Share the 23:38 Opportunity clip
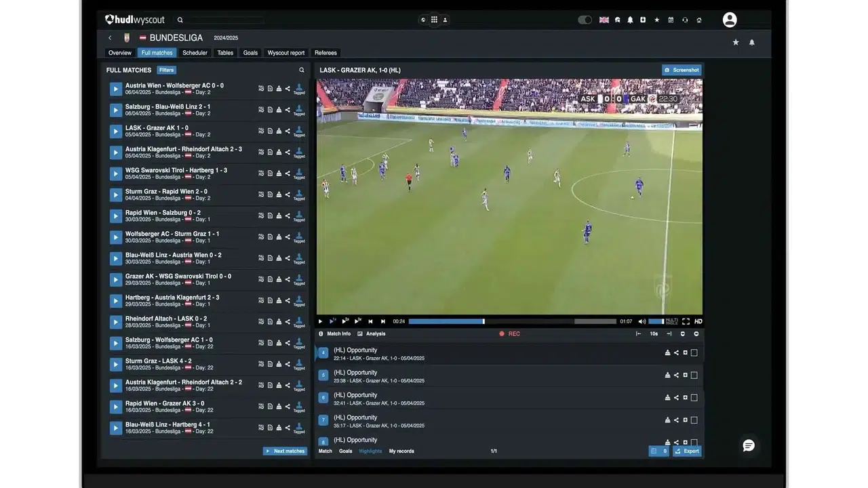The height and width of the screenshot is (488, 868). (676, 375)
